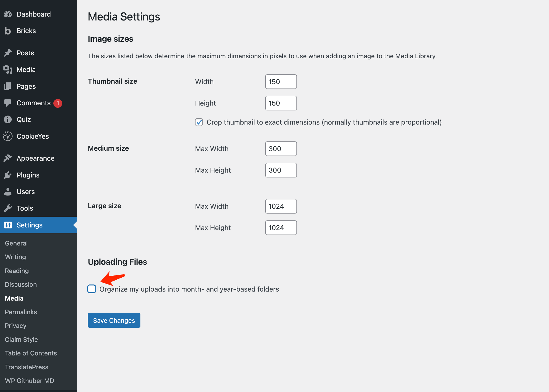Click the thumbnail Width field showing 150
549x392 pixels.
coord(281,82)
